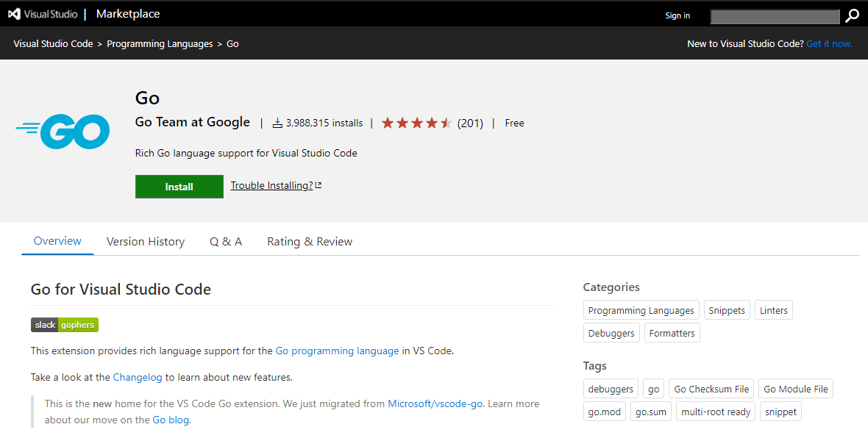Click Rich Go language support description
The image size is (868, 438).
coord(246,153)
